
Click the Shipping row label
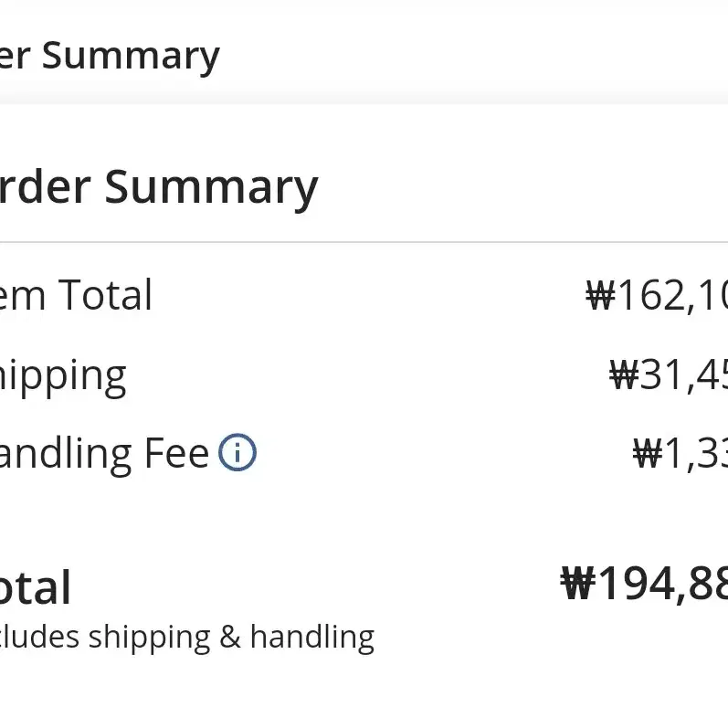click(63, 377)
